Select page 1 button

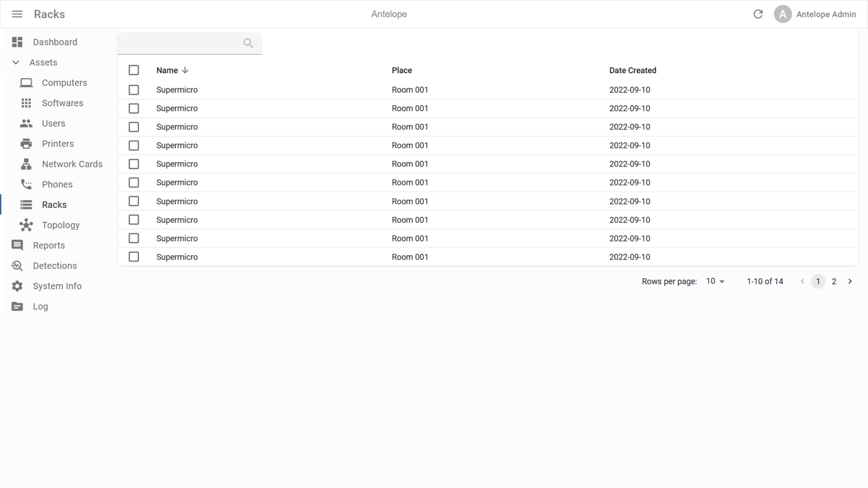point(818,281)
